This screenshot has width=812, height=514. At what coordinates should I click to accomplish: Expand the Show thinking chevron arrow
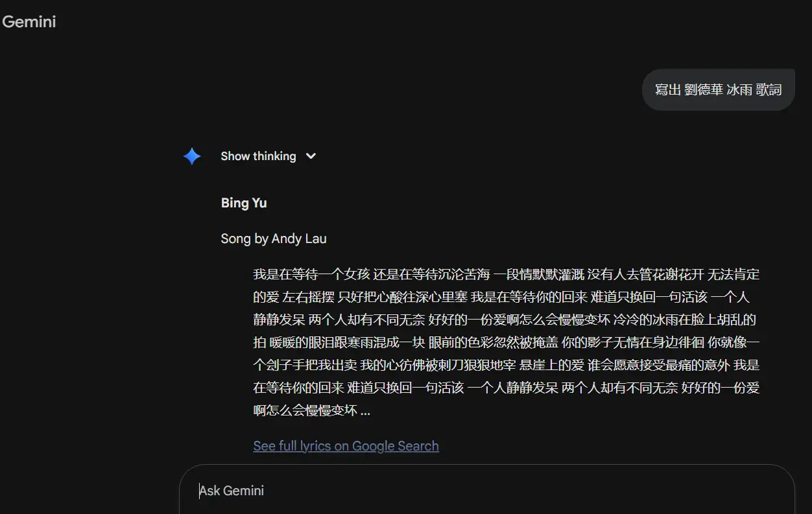(x=311, y=156)
